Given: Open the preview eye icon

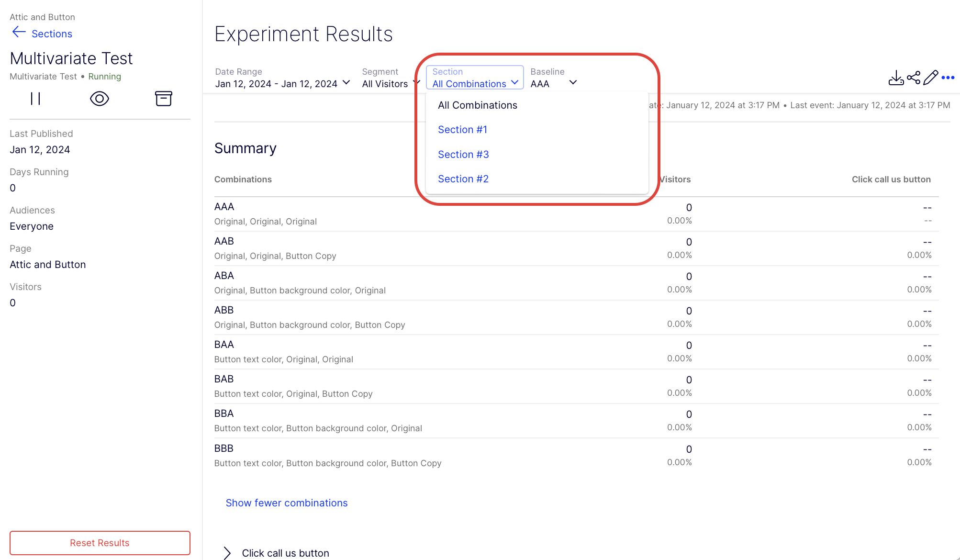Looking at the screenshot, I should [x=100, y=99].
